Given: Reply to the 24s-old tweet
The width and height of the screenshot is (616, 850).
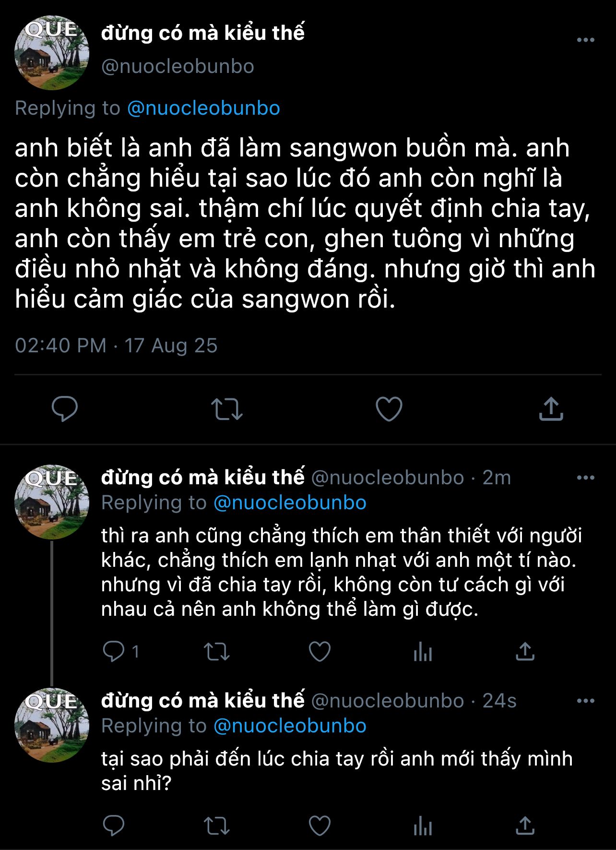Looking at the screenshot, I should click(x=114, y=826).
